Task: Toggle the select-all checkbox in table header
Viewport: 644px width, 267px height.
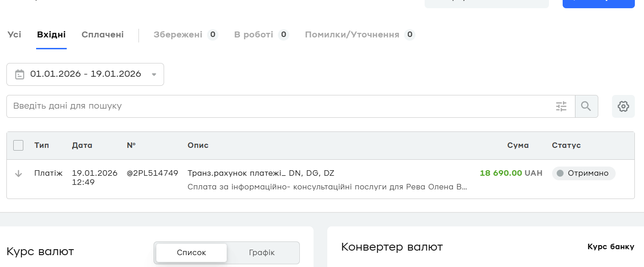Action: (x=18, y=146)
